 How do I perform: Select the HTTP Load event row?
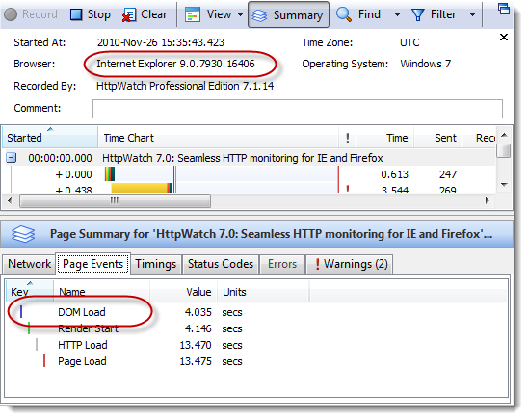pos(256,345)
